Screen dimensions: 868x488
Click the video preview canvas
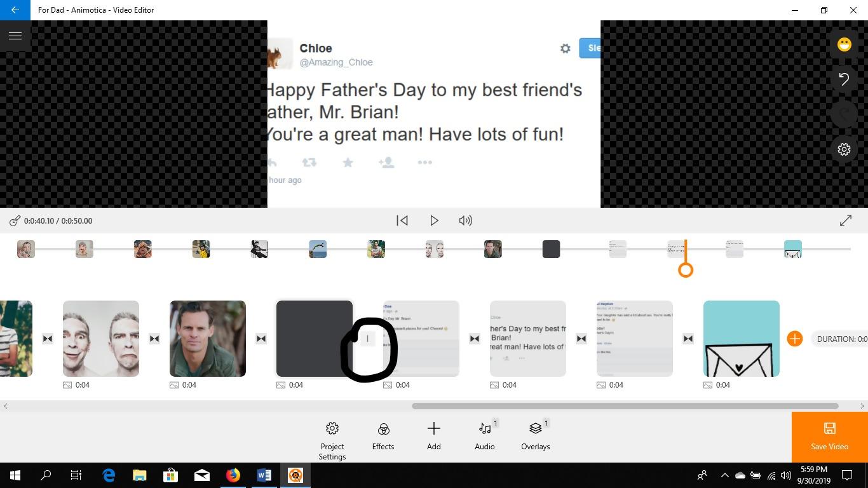pos(434,114)
